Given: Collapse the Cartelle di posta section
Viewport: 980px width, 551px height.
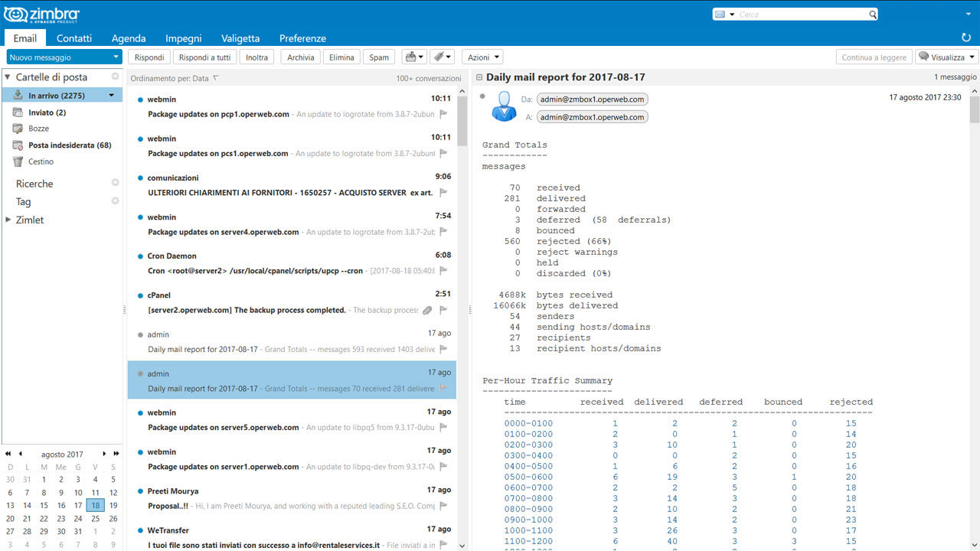Looking at the screenshot, I should (x=8, y=77).
